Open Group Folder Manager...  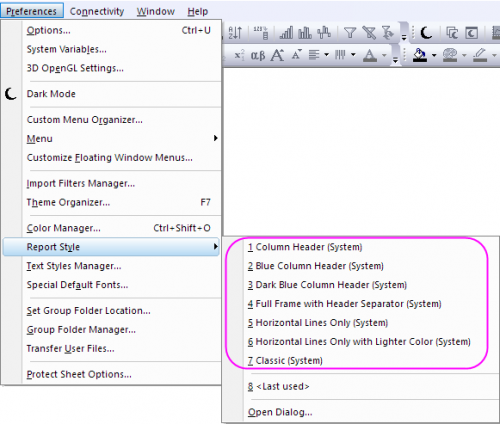point(112,330)
